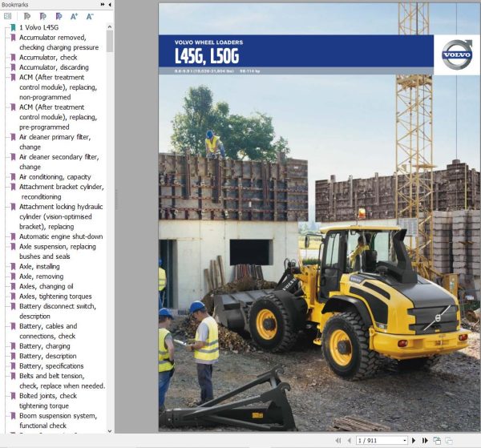
Task: Open 'Attachment locking hydraulic cylinder' bookmark
Action: [x=61, y=216]
